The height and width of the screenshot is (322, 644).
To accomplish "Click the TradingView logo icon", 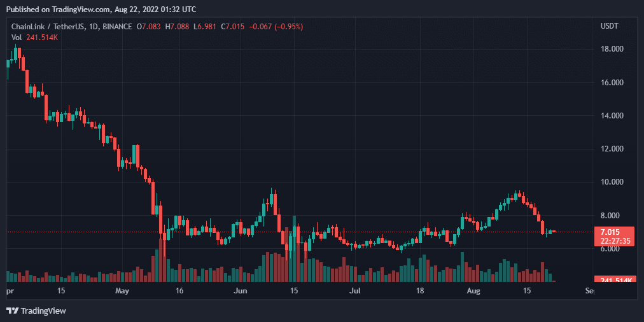I will pos(12,311).
